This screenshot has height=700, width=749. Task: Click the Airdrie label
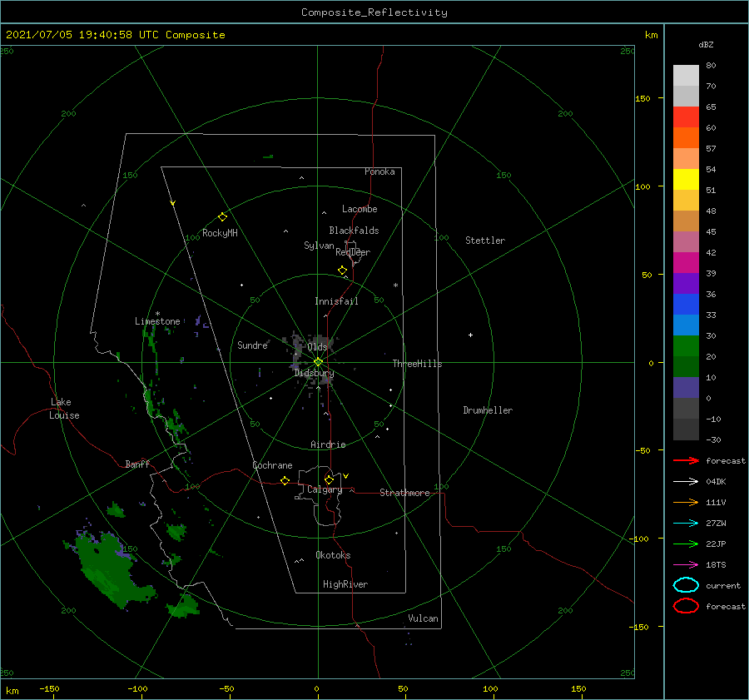(x=328, y=444)
